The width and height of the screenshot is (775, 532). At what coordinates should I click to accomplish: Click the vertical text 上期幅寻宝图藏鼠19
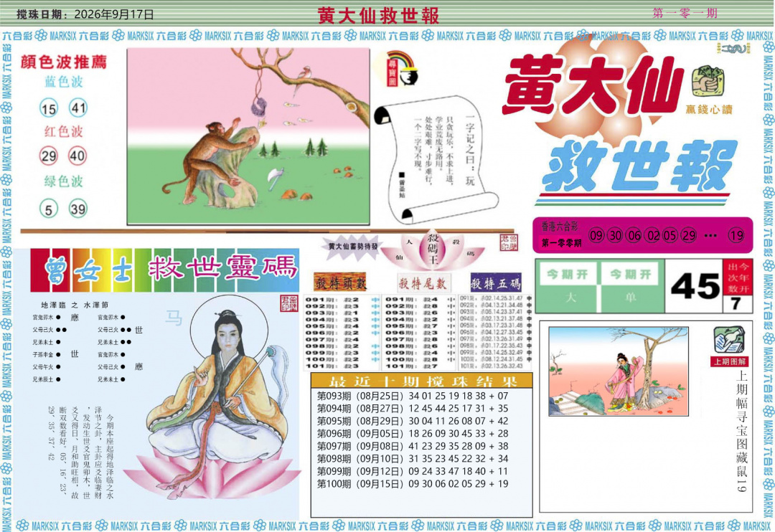click(x=741, y=431)
